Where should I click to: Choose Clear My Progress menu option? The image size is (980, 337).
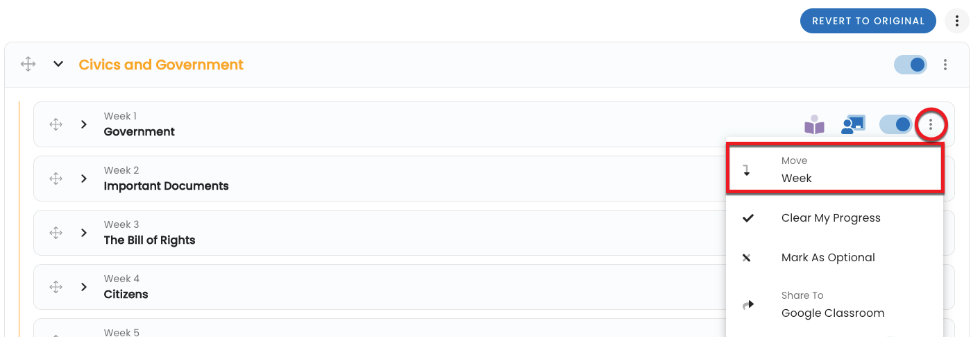[x=831, y=218]
